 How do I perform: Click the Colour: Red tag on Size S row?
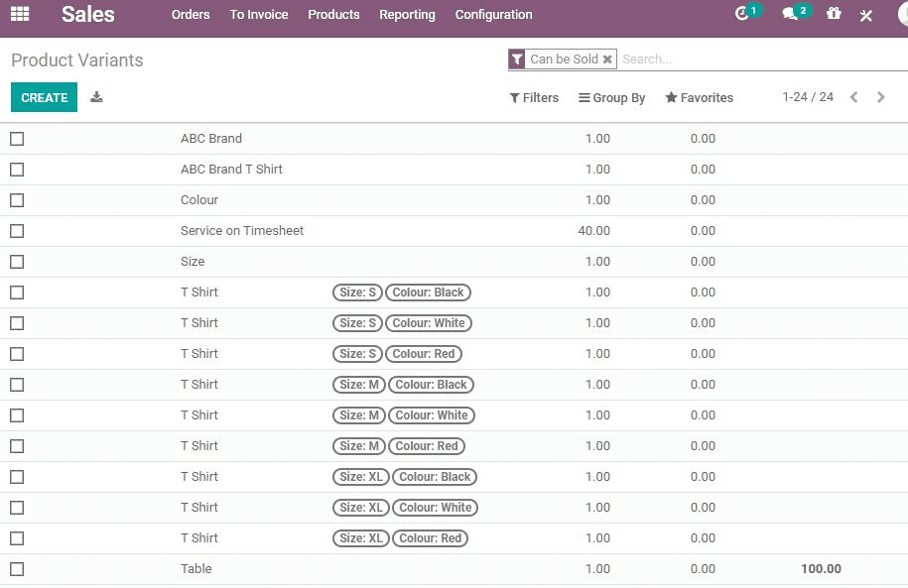pos(424,354)
